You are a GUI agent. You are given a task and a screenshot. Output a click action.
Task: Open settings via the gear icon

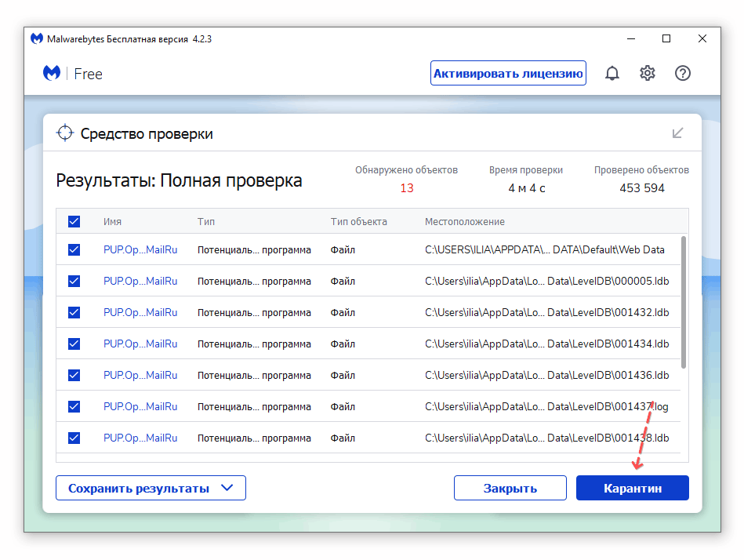(x=647, y=74)
